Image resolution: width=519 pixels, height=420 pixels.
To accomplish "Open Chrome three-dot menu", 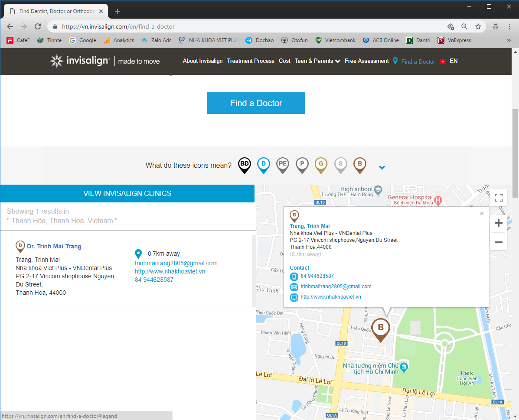I will tap(509, 26).
